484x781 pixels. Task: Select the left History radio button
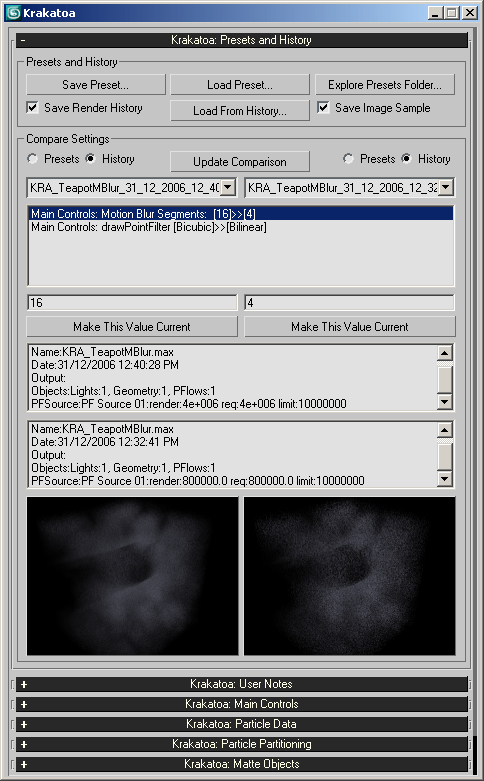pyautogui.click(x=90, y=159)
